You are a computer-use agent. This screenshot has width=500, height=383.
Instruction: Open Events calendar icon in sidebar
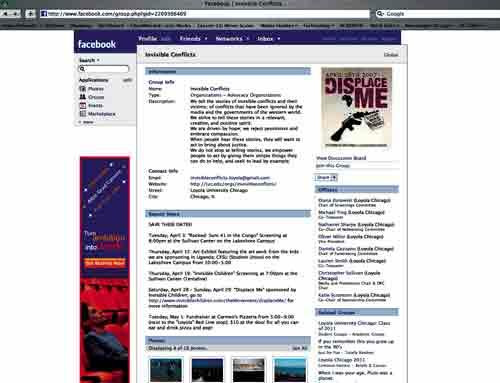82,105
